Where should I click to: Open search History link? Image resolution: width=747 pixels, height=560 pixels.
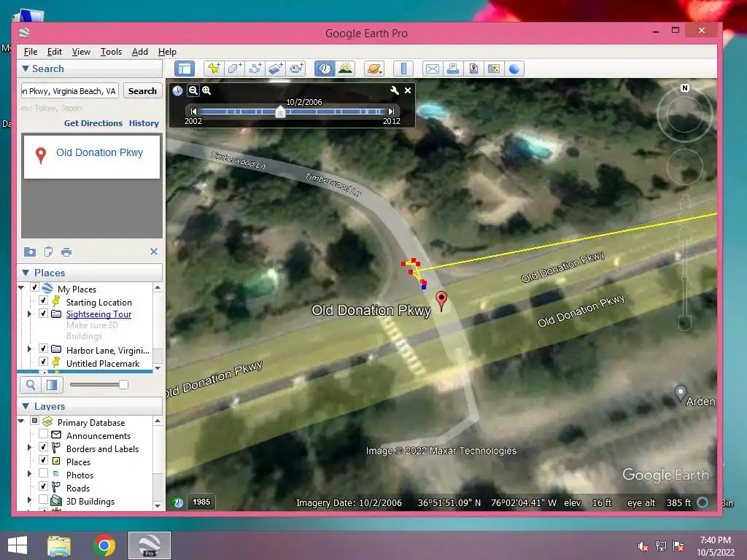pyautogui.click(x=144, y=123)
